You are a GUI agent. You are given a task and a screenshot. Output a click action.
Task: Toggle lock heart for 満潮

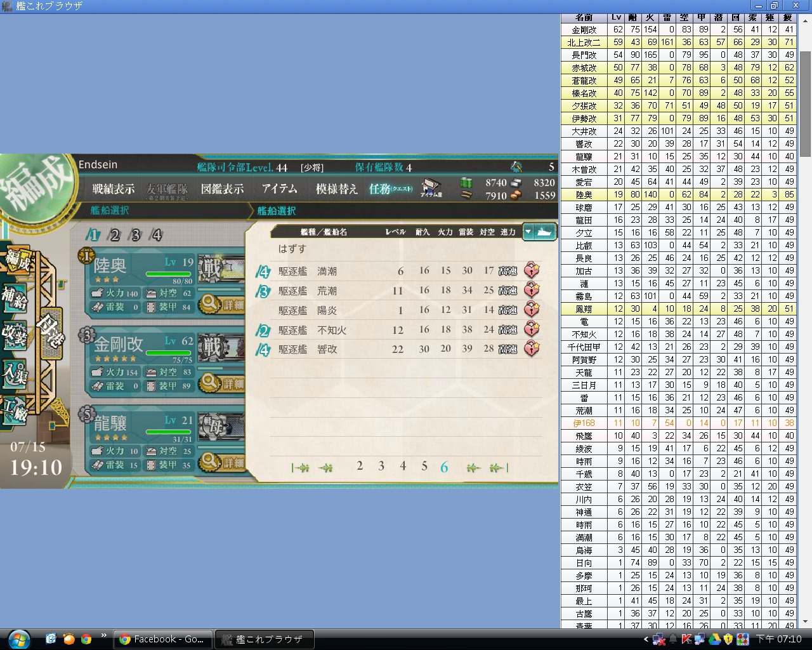pyautogui.click(x=532, y=271)
